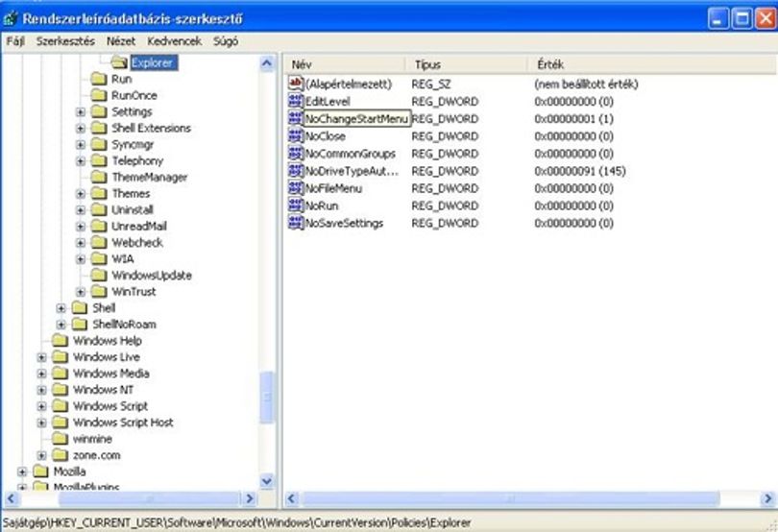Click the Típus column header

click(x=466, y=64)
